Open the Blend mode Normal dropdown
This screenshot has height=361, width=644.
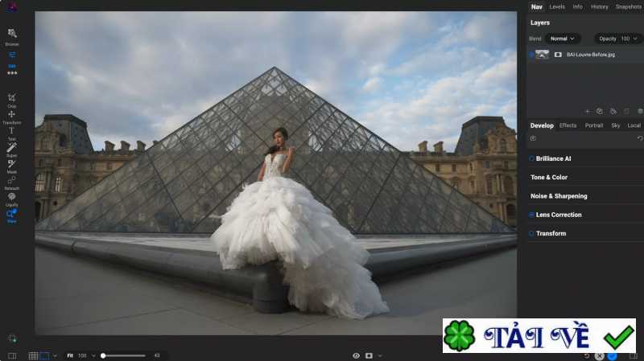pos(562,39)
